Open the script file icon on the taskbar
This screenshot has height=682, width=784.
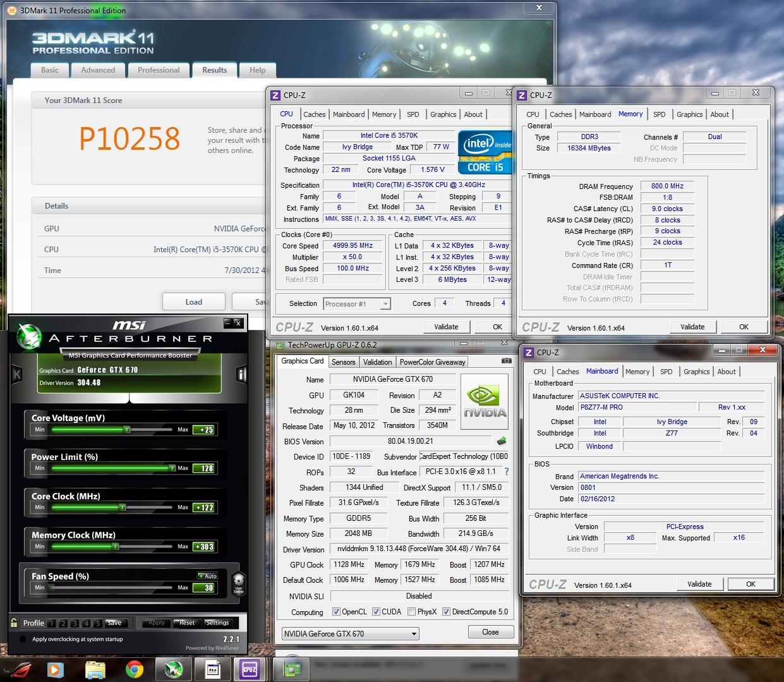[x=213, y=669]
